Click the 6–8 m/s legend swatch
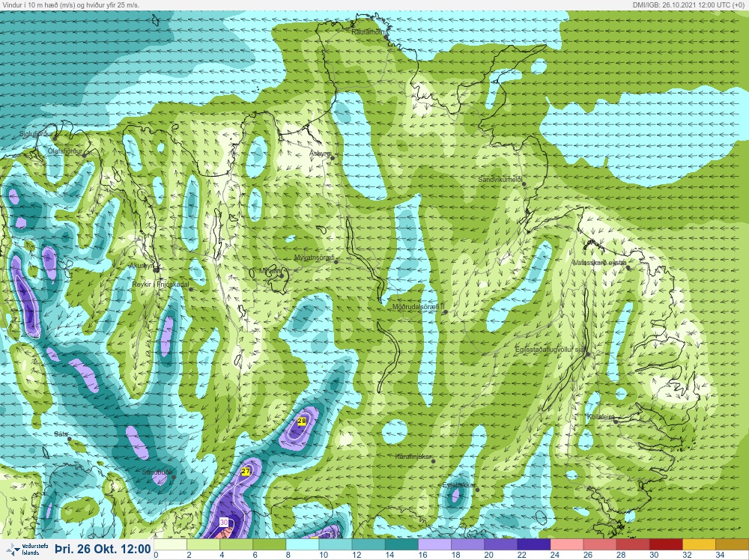This screenshot has width=749, height=560. [269, 545]
